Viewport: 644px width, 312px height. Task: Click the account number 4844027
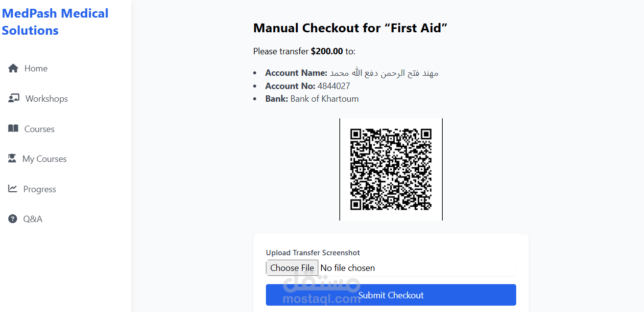334,86
